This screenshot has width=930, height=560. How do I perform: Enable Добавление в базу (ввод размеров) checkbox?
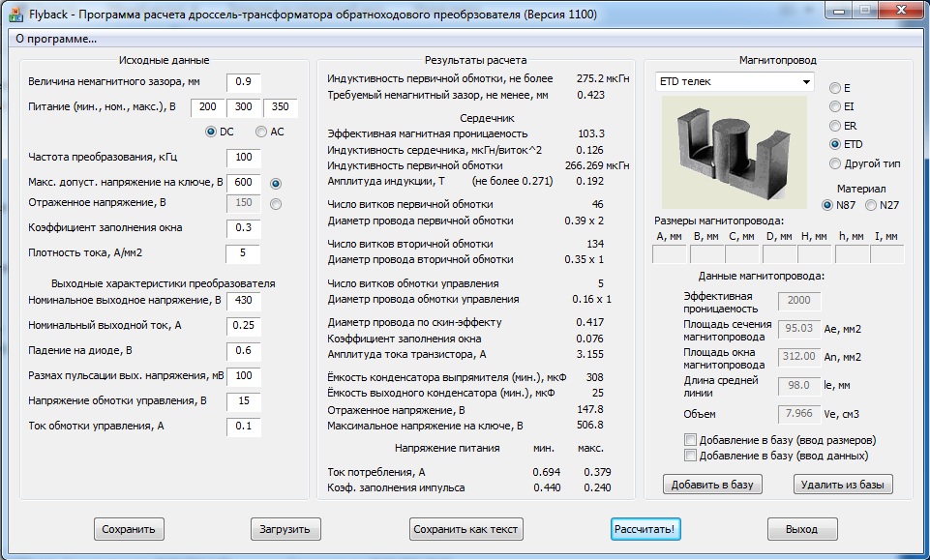[x=690, y=440]
